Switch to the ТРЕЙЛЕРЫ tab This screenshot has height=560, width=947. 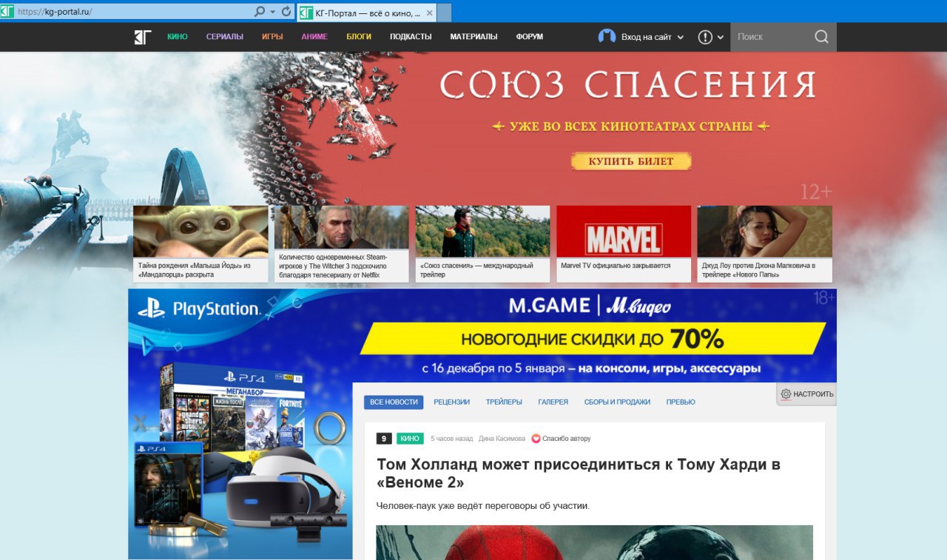click(x=504, y=402)
